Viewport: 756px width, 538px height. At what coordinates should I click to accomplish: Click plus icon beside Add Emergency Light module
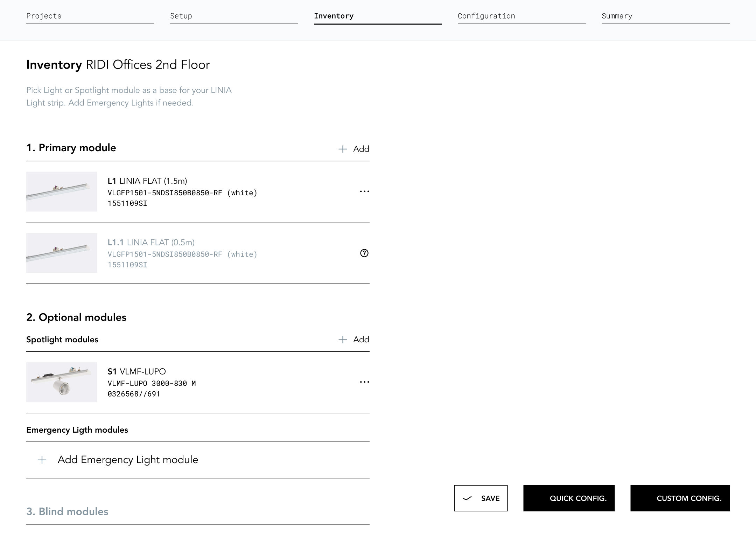tap(42, 460)
